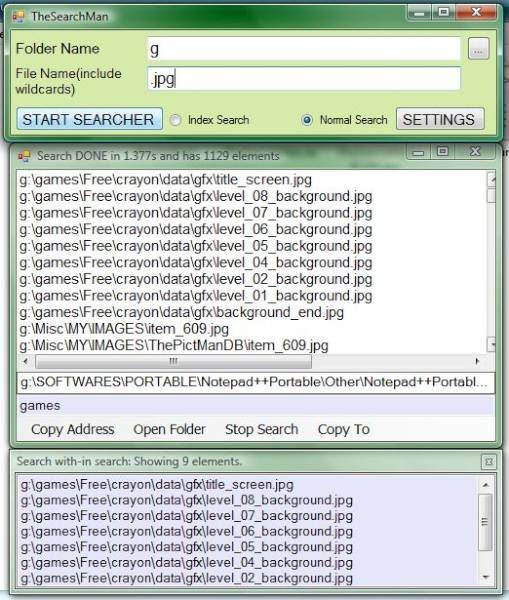The image size is (509, 600).
Task: Select level_07_background.jpg in main results list
Action: tap(196, 213)
